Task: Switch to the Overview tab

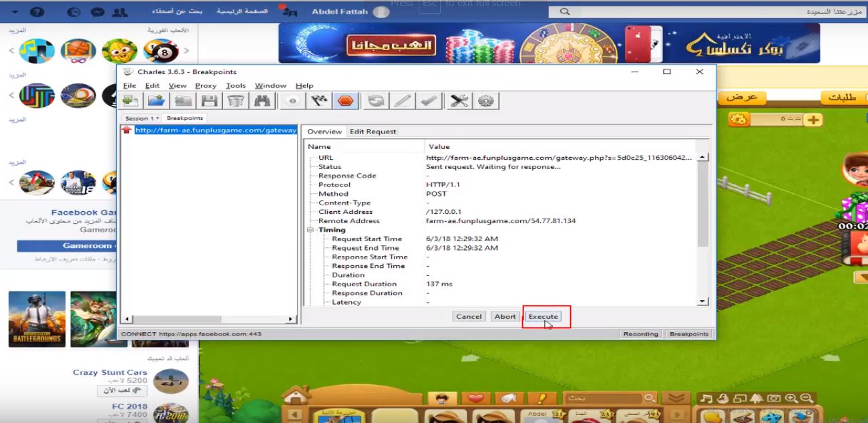Action: [324, 132]
